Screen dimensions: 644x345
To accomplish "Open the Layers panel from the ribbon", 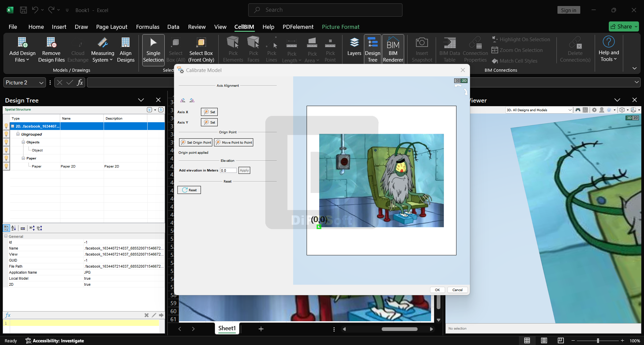I will [354, 47].
